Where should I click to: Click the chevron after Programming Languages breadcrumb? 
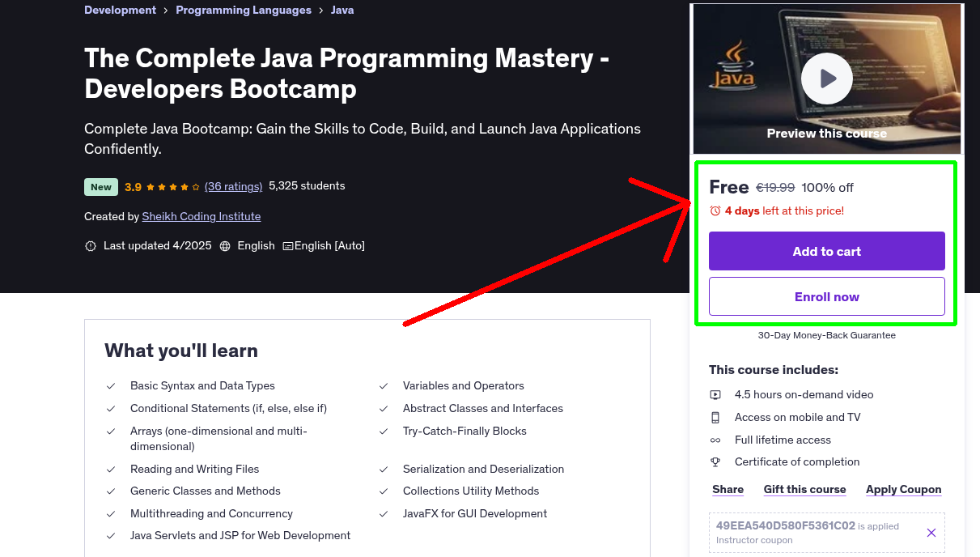click(321, 11)
